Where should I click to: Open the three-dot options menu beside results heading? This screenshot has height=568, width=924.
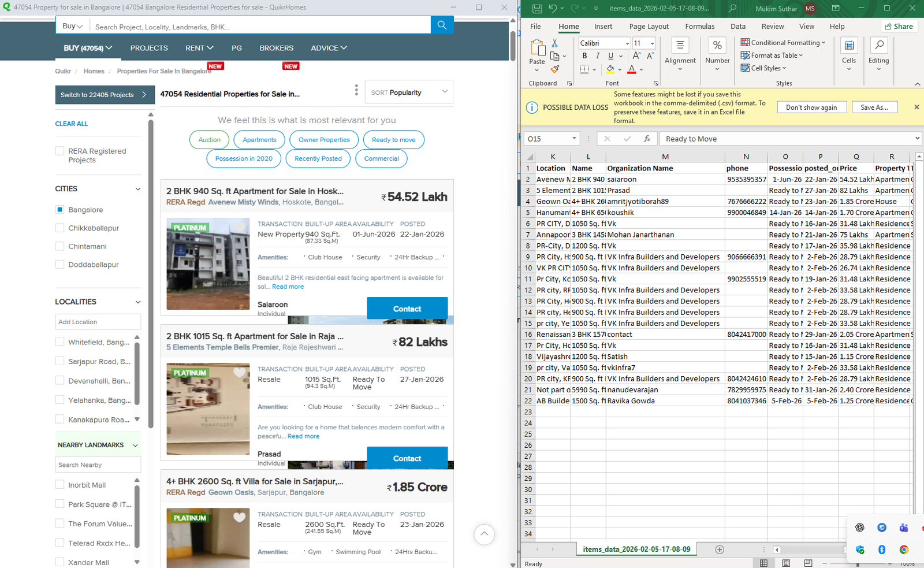tap(356, 90)
